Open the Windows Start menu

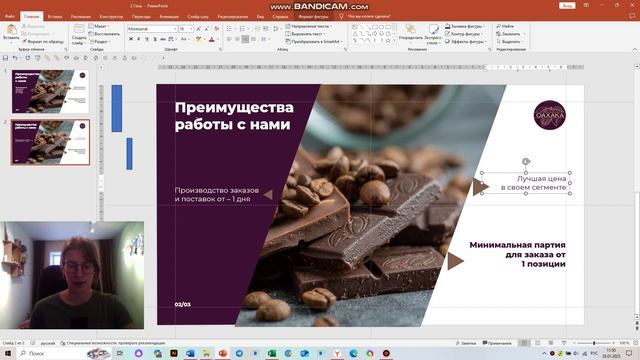(x=7, y=353)
